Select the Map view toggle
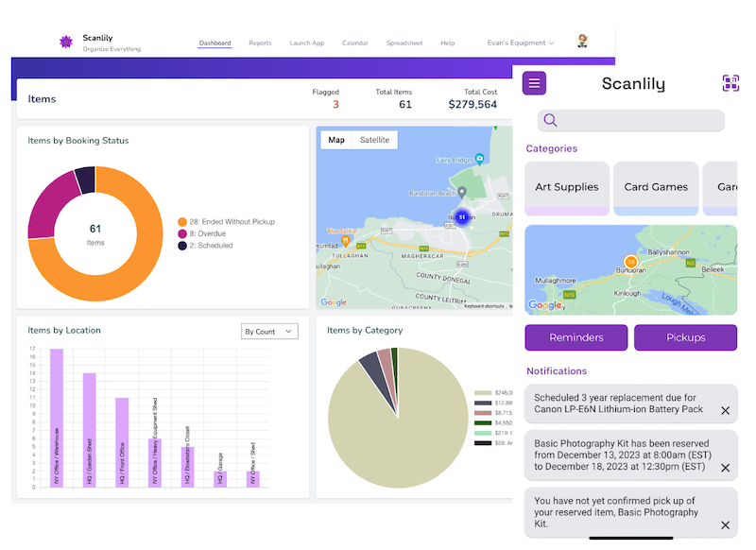Screen dimensions: 756x550 click(x=335, y=140)
